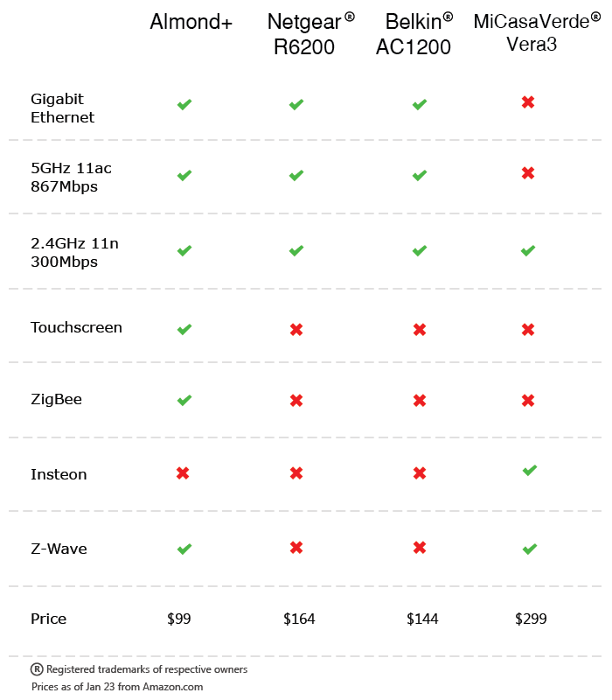Select the Almond+ column header
This screenshot has height=700, width=612.
point(191,23)
